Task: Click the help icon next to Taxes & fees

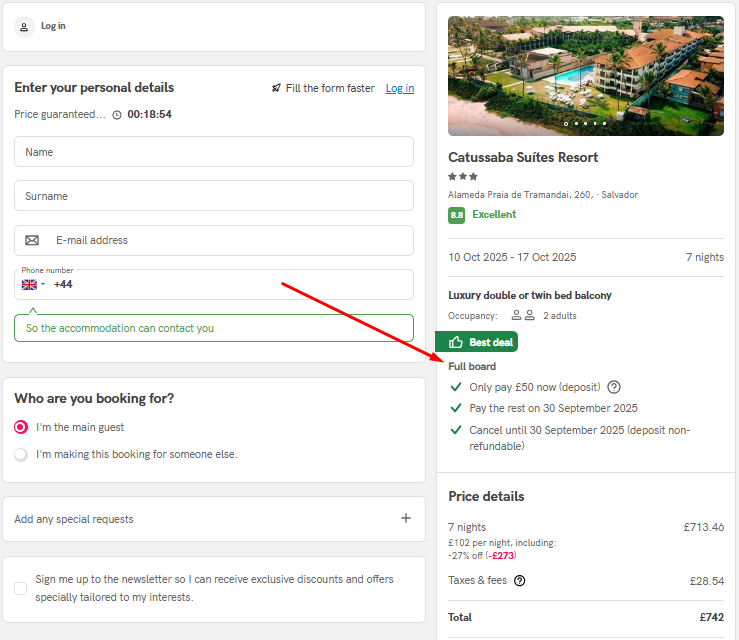Action: click(519, 581)
